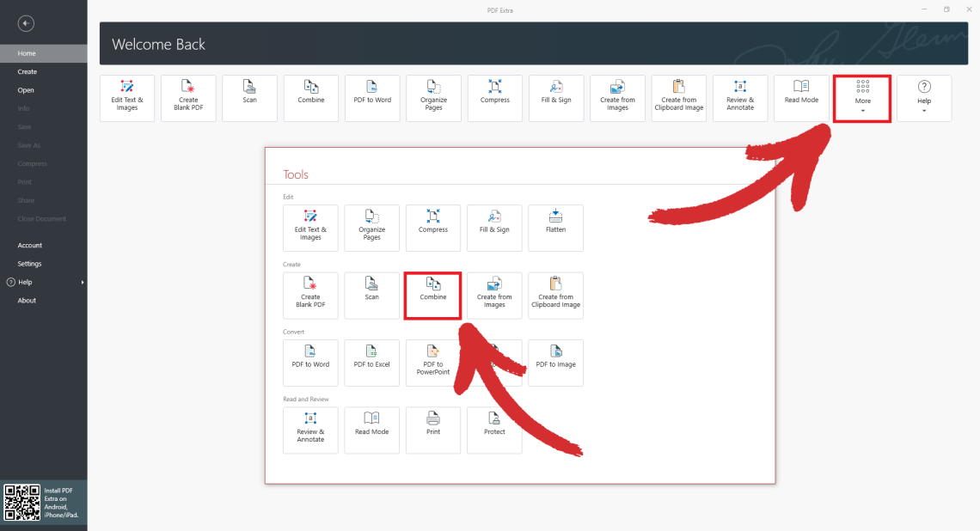Open the Protect tool

click(494, 430)
